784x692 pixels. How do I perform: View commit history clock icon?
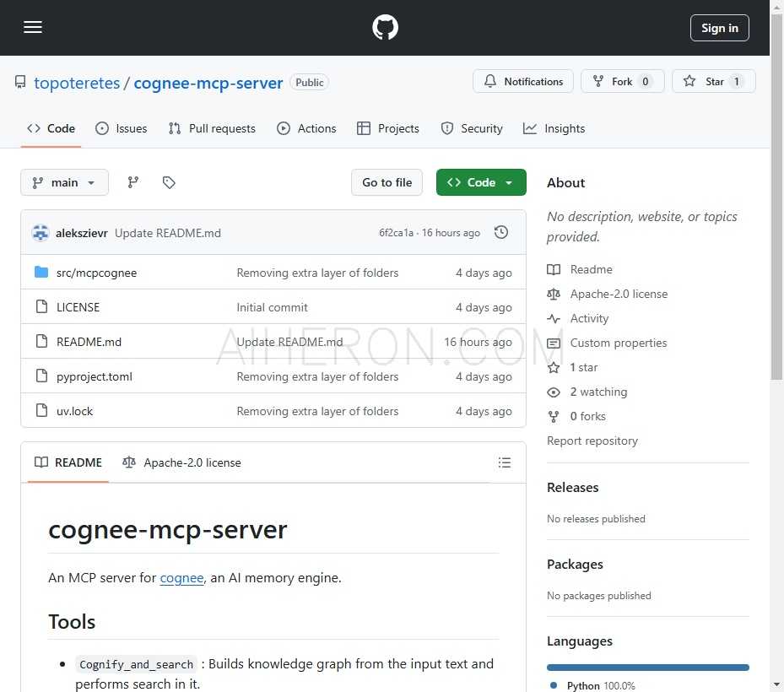coord(501,233)
